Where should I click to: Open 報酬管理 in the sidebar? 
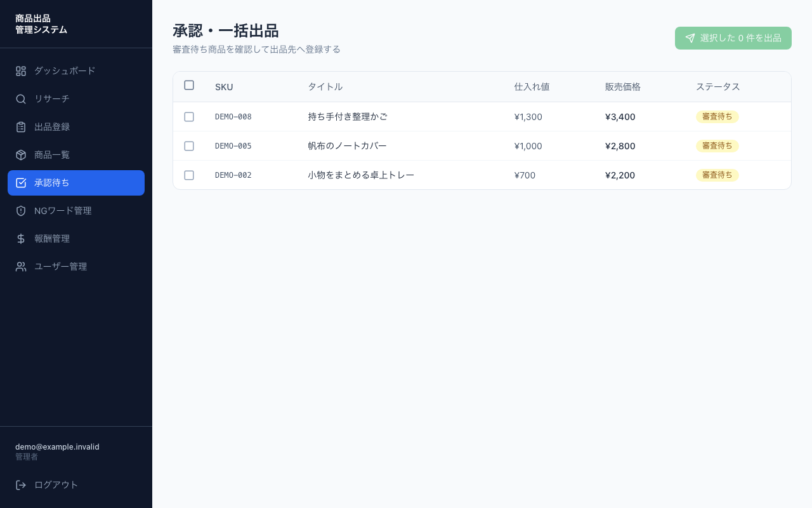(76, 239)
